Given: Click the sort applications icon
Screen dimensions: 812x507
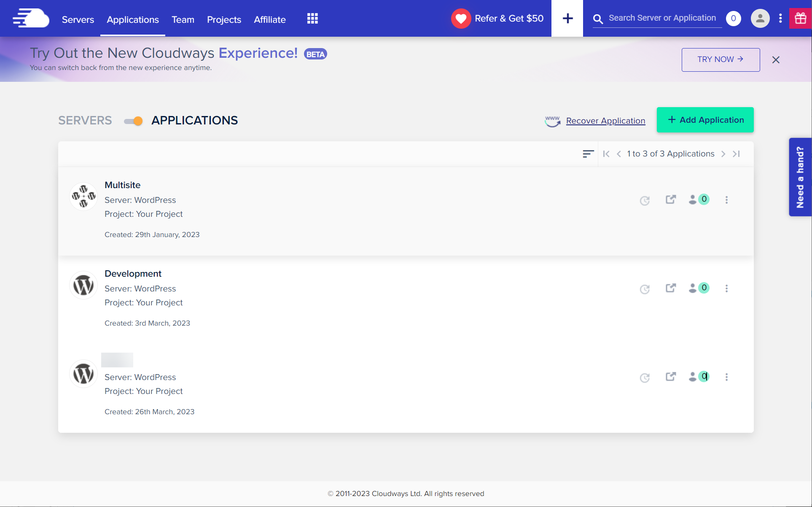Looking at the screenshot, I should (x=588, y=154).
